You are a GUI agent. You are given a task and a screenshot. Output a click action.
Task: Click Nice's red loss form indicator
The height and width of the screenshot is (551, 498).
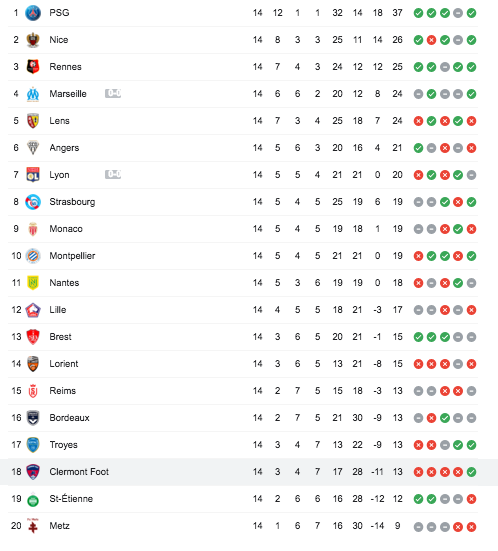pos(431,40)
